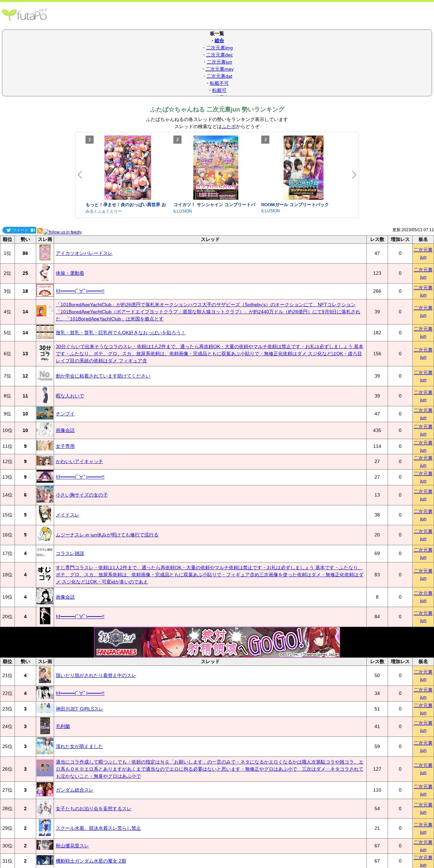
Task: Open 創か学会に粘着されています thread
Action: [103, 376]
